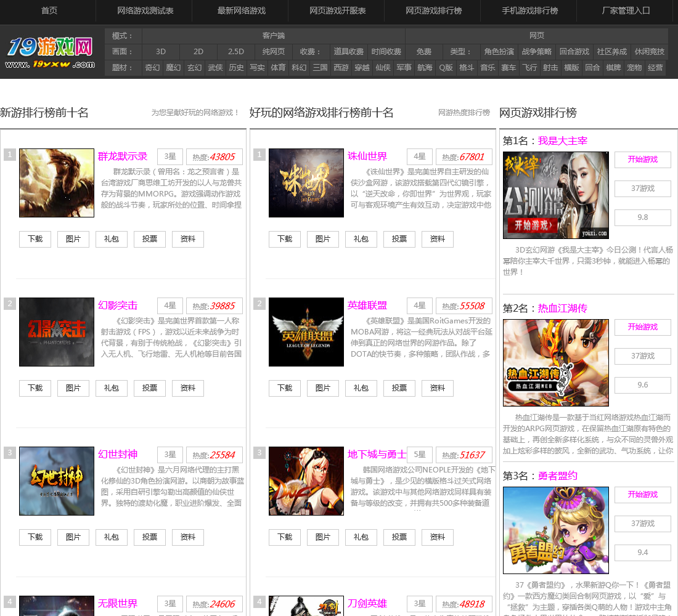Image resolution: width=678 pixels, height=616 pixels.
Task: Open 地下城与勇士 DNF game thumbnail
Action: tap(306, 481)
